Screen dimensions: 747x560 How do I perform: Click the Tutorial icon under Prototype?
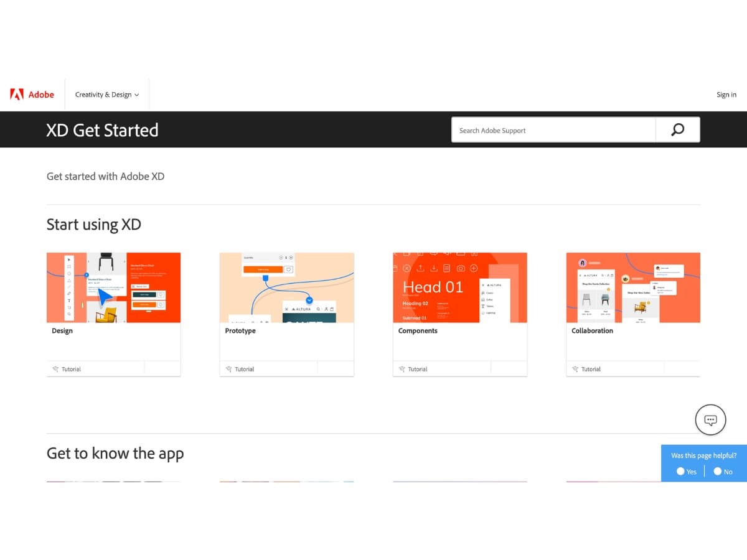[x=228, y=370]
